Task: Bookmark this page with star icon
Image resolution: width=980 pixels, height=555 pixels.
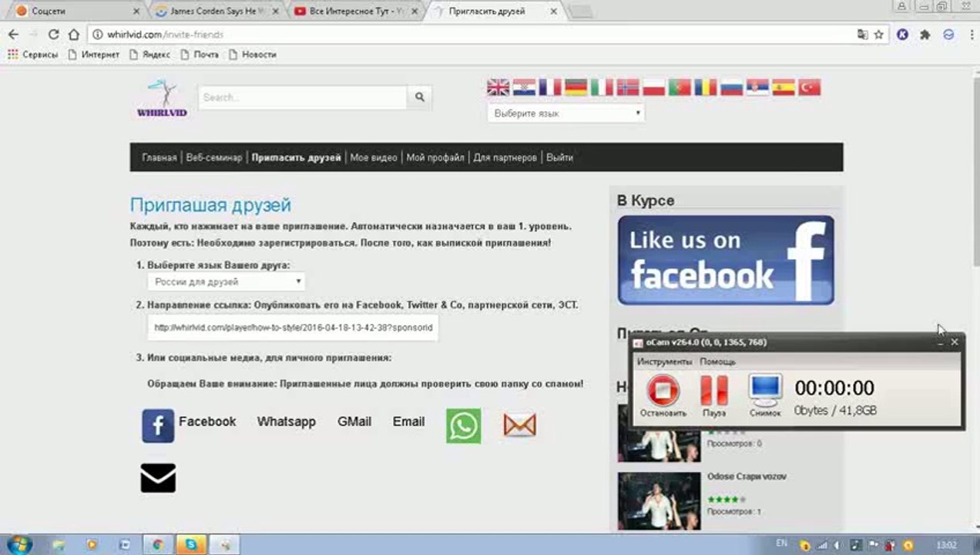Action: [x=878, y=35]
